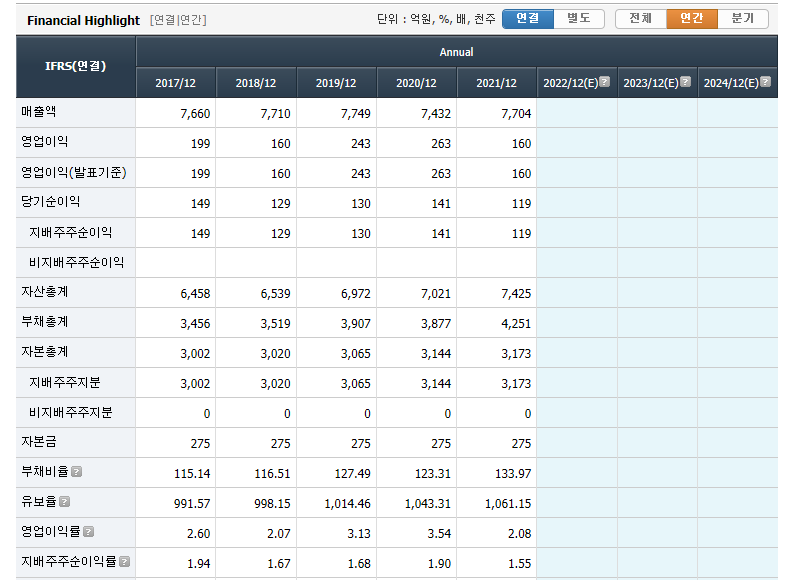Click 영업이익률 value 3.54

pos(439,534)
